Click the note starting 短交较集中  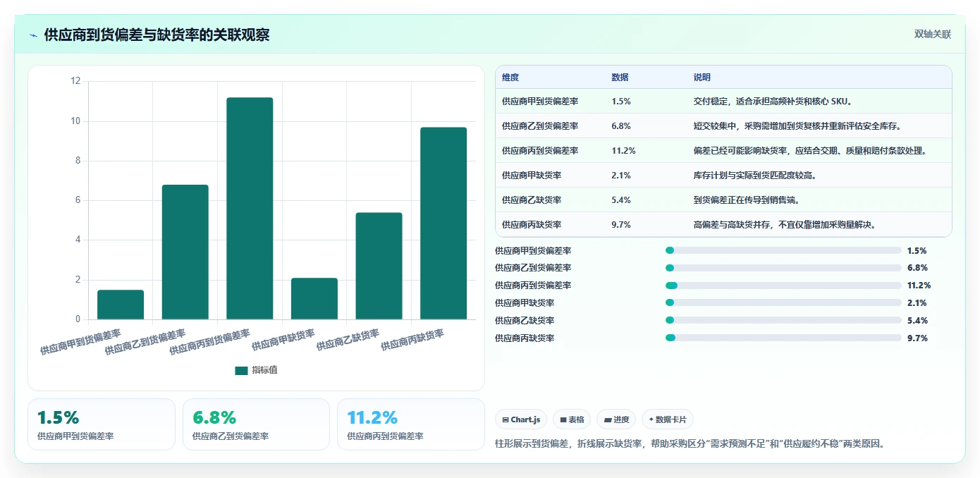[x=797, y=126]
